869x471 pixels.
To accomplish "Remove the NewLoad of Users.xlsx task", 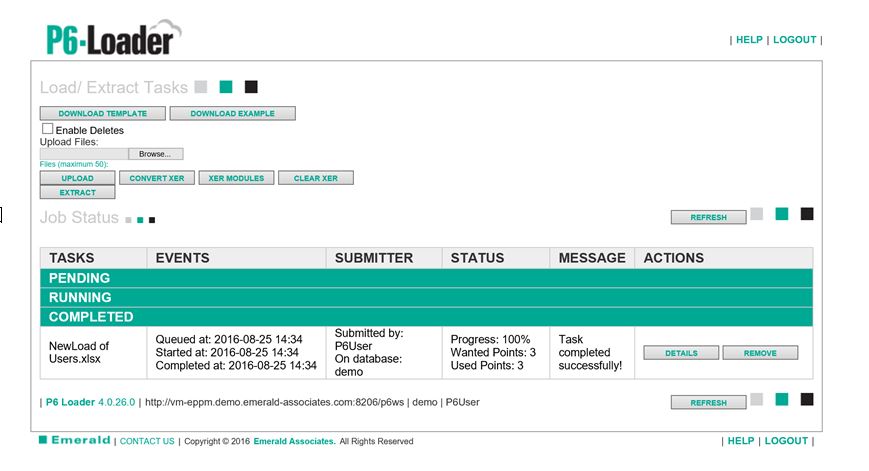I will (760, 353).
